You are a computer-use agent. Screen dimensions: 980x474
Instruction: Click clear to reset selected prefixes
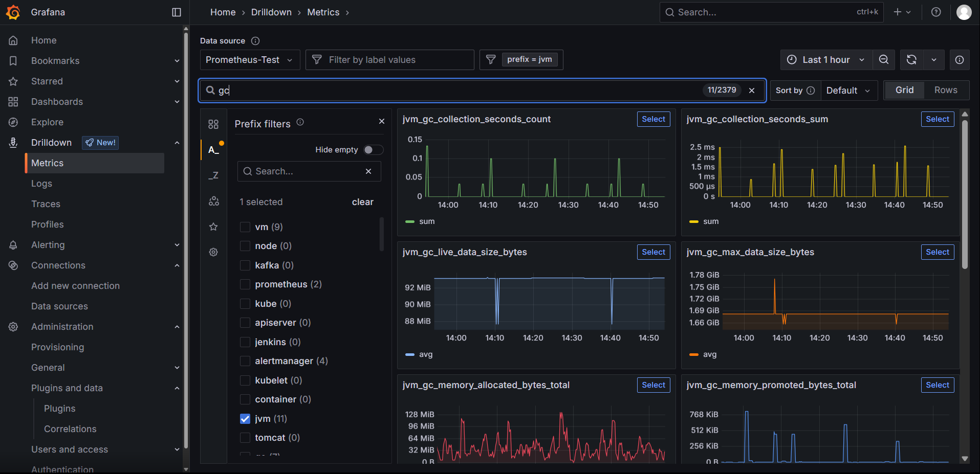[363, 202]
